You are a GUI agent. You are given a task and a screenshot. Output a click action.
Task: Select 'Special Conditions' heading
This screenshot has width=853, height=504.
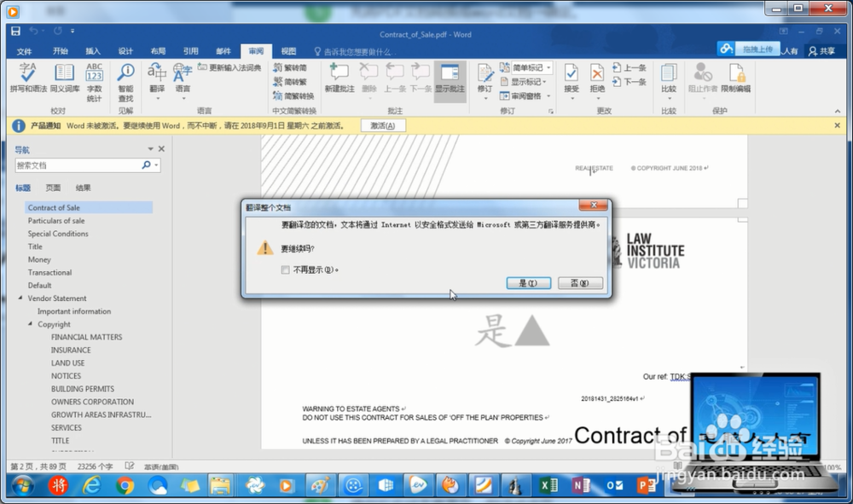[x=58, y=234]
